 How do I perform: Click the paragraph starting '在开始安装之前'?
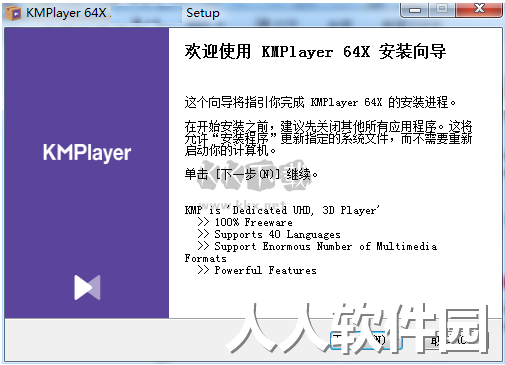tap(328, 138)
